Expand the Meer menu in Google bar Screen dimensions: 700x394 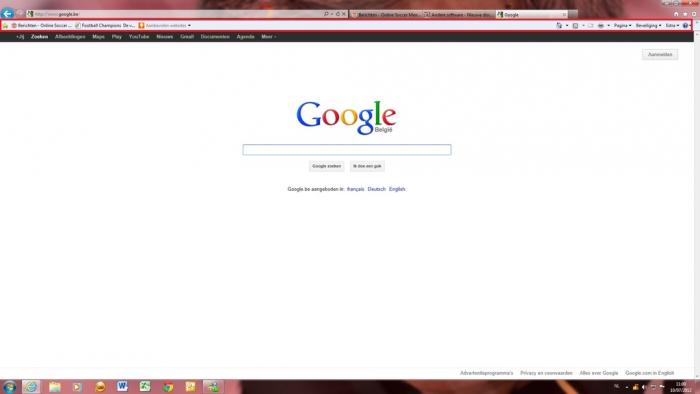[268, 37]
